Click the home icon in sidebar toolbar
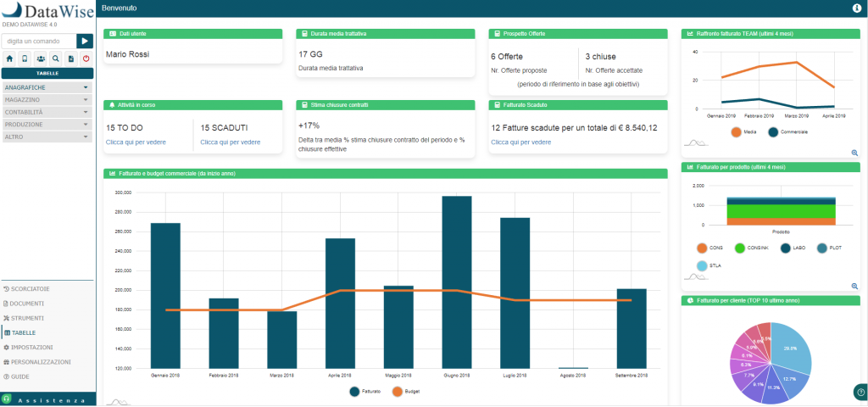Screen dimensions: 868x407 click(9, 59)
